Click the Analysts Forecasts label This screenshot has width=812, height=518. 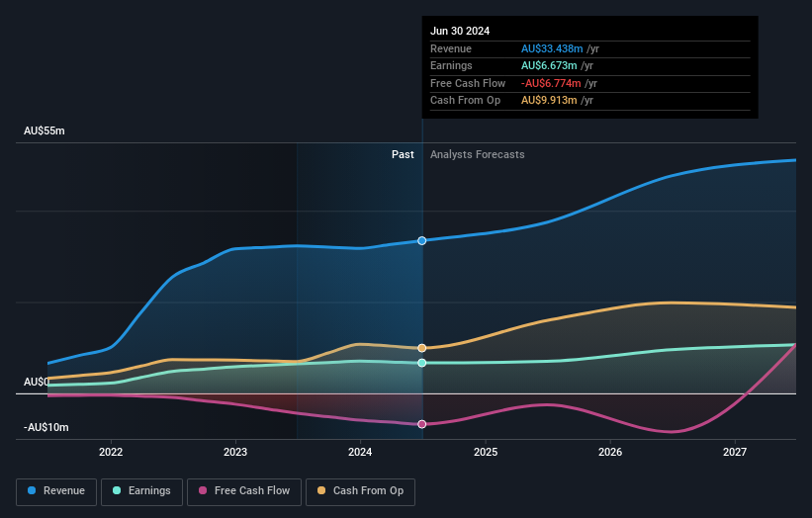(x=477, y=155)
